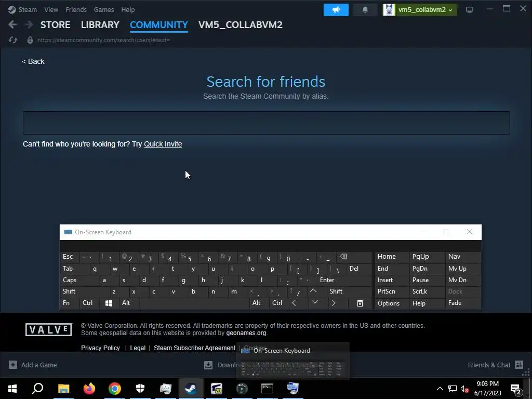Toggle the Fn key on the keyboard
532x399 pixels.
pyautogui.click(x=70, y=303)
